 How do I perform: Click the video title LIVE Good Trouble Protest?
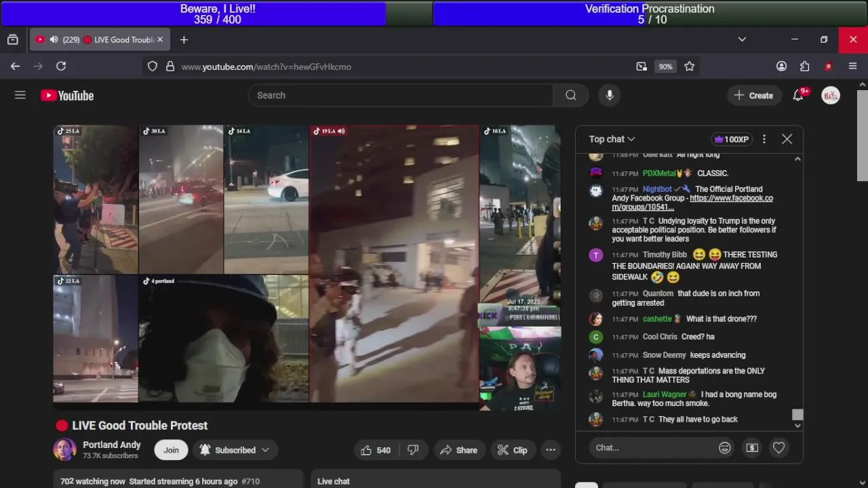140,426
